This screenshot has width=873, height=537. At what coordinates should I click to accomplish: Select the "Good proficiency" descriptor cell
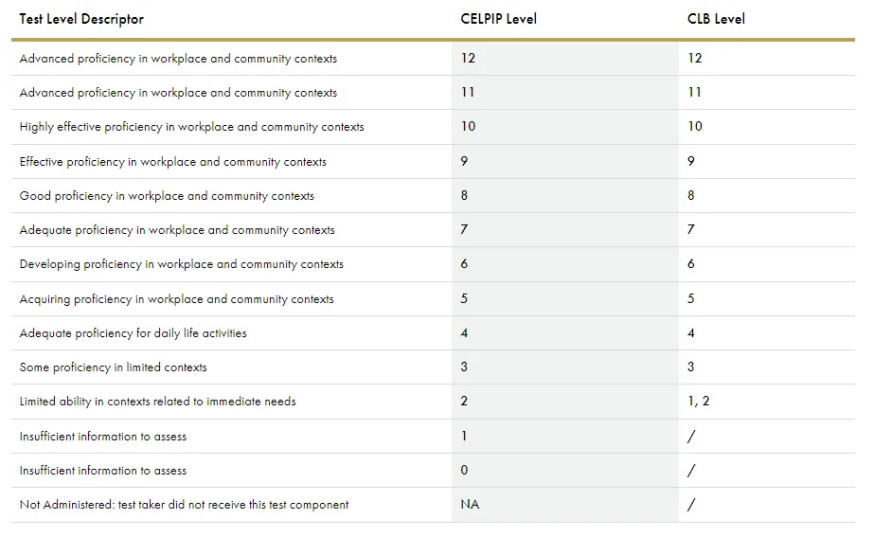pos(166,196)
